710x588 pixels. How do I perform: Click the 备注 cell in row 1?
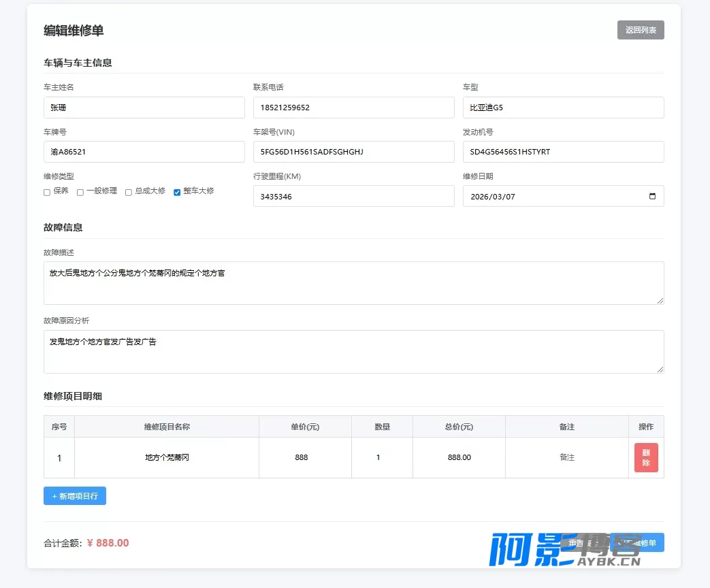[566, 457]
